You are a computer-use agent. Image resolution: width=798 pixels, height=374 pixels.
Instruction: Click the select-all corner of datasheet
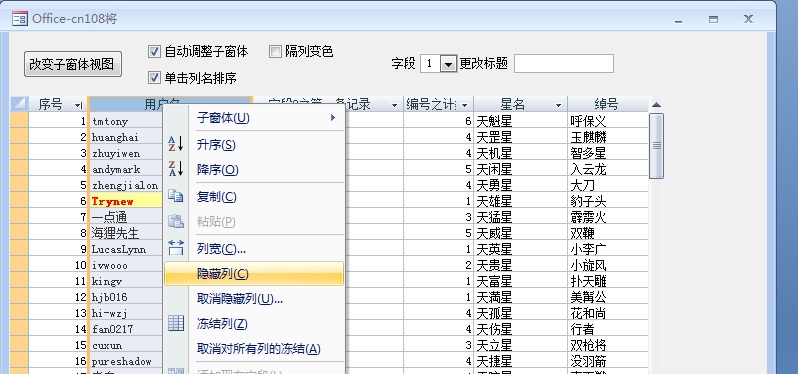tap(19, 104)
